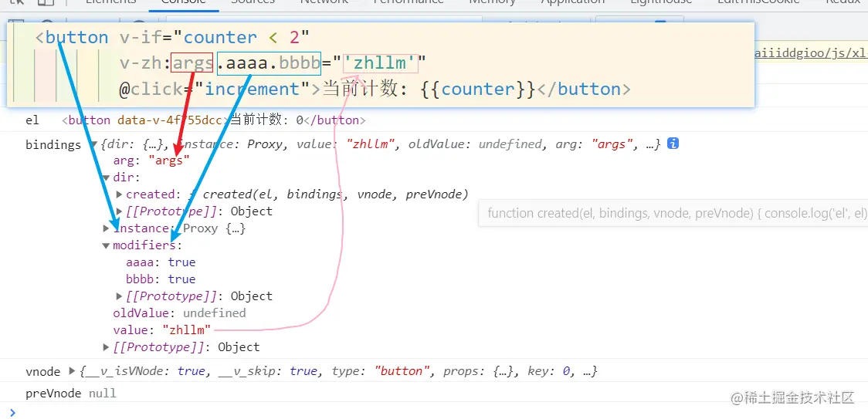Expand [[Prototype]] below value: "zhllm"
868x419 pixels.
(107, 347)
